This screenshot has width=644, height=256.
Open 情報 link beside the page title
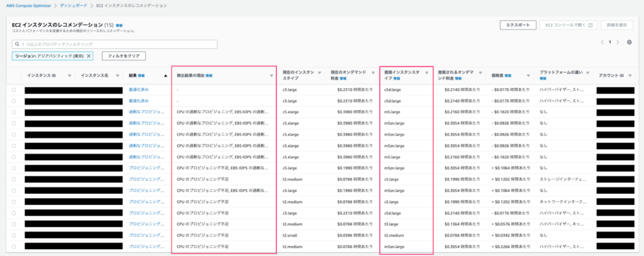point(119,26)
